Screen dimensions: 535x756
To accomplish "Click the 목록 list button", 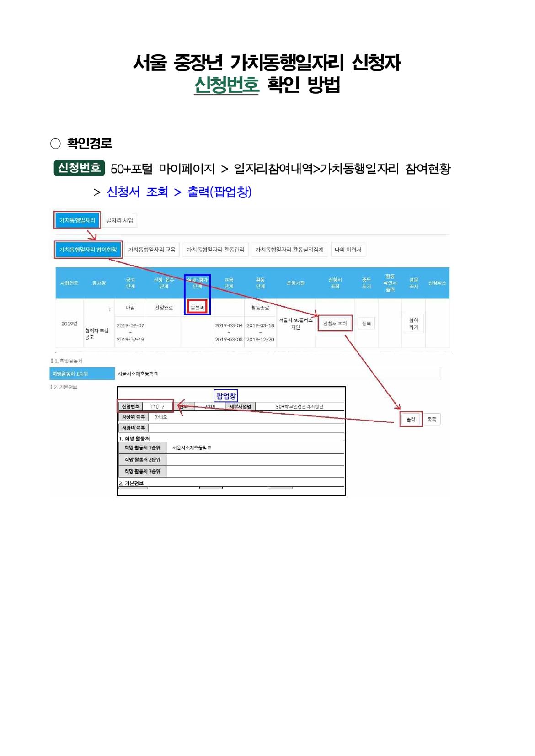I will 432,419.
